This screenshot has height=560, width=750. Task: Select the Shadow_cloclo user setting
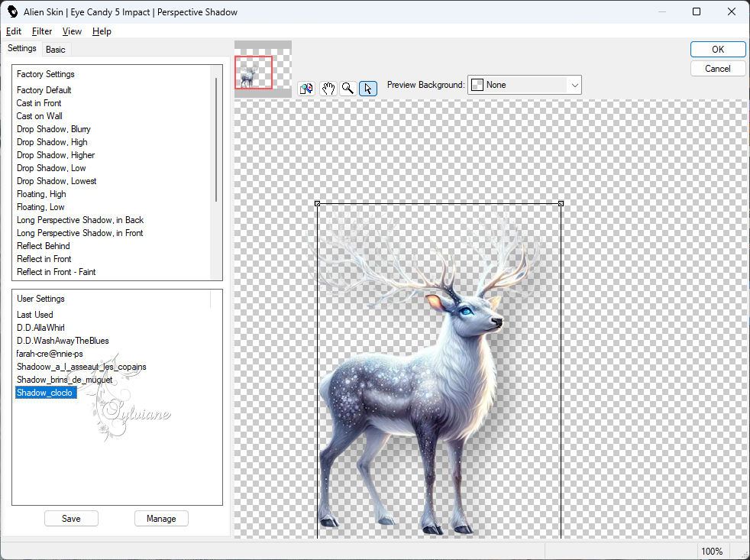(x=46, y=393)
